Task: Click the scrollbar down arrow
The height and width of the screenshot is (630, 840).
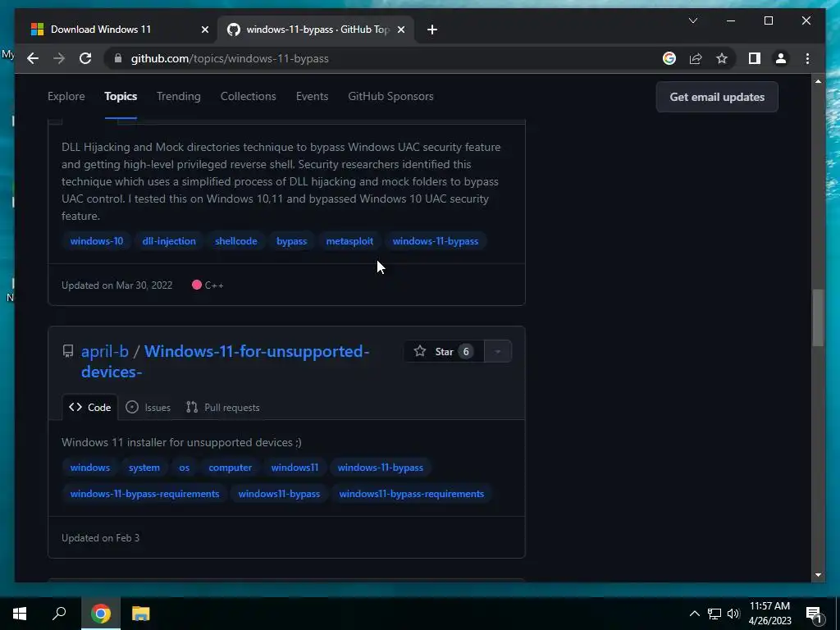Action: click(x=818, y=575)
